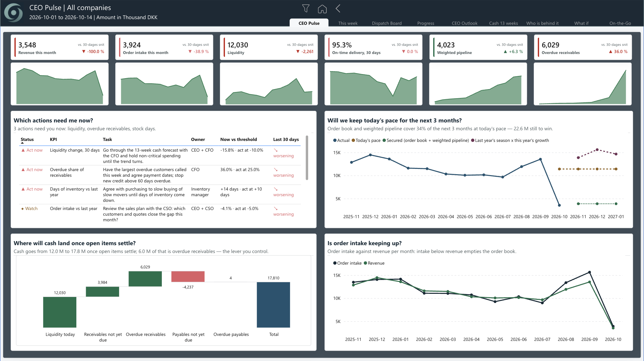The height and width of the screenshot is (361, 644).
Task: Click the Today's pace legend swatch
Action: 353,140
